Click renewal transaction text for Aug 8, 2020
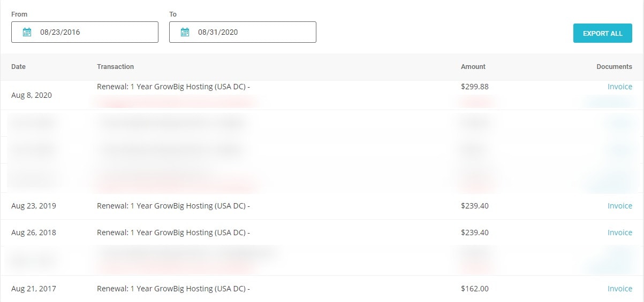This screenshot has height=302, width=644. pos(173,87)
